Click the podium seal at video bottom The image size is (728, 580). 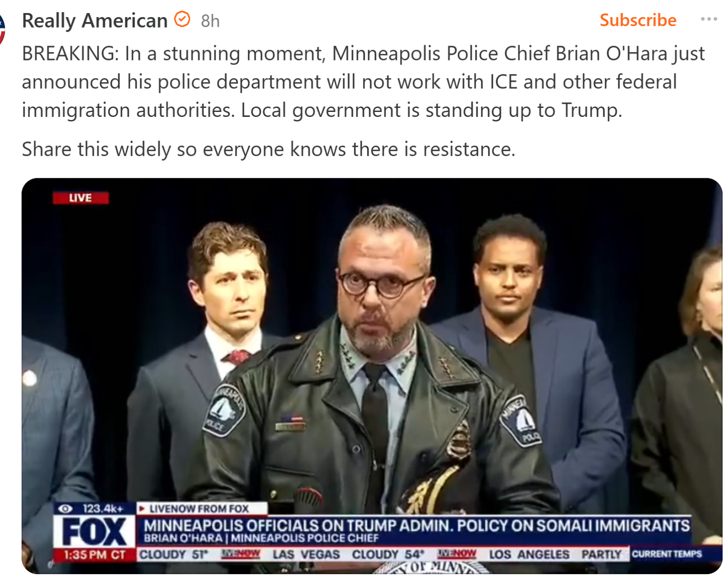coord(430,567)
